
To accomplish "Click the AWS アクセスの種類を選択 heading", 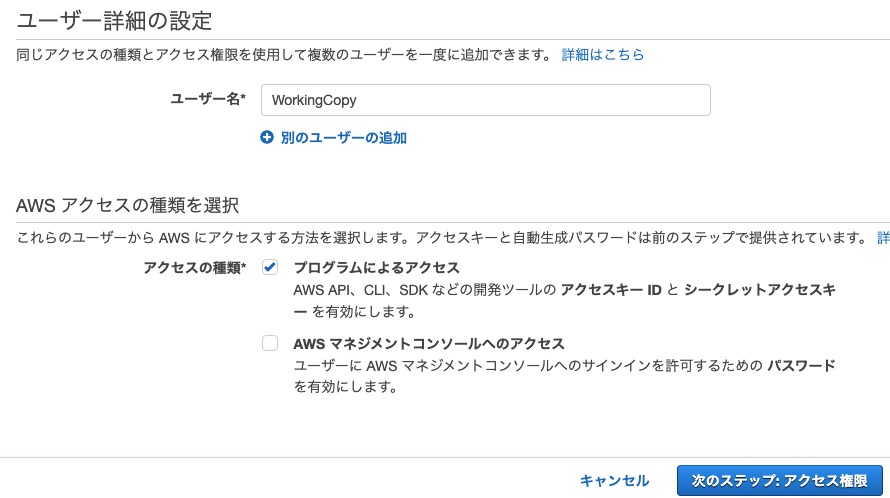I will click(127, 205).
